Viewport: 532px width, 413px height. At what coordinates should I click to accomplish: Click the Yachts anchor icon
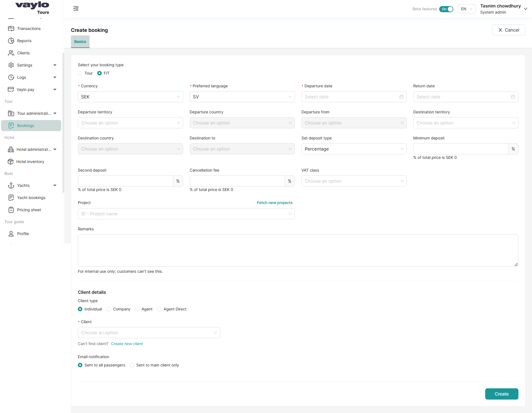[x=11, y=185]
